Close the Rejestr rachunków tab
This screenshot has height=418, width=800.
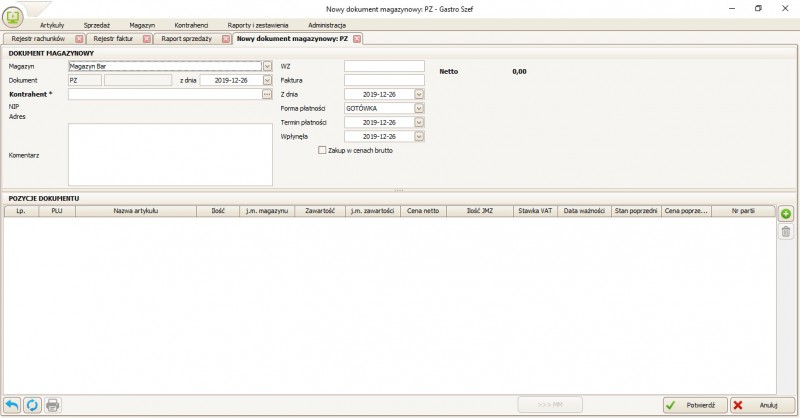click(x=72, y=39)
